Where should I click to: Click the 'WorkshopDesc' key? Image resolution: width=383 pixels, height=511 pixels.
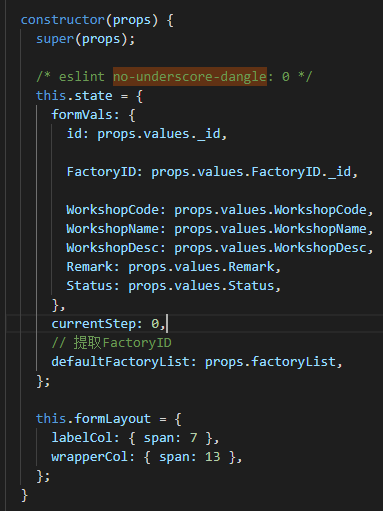click(113, 248)
